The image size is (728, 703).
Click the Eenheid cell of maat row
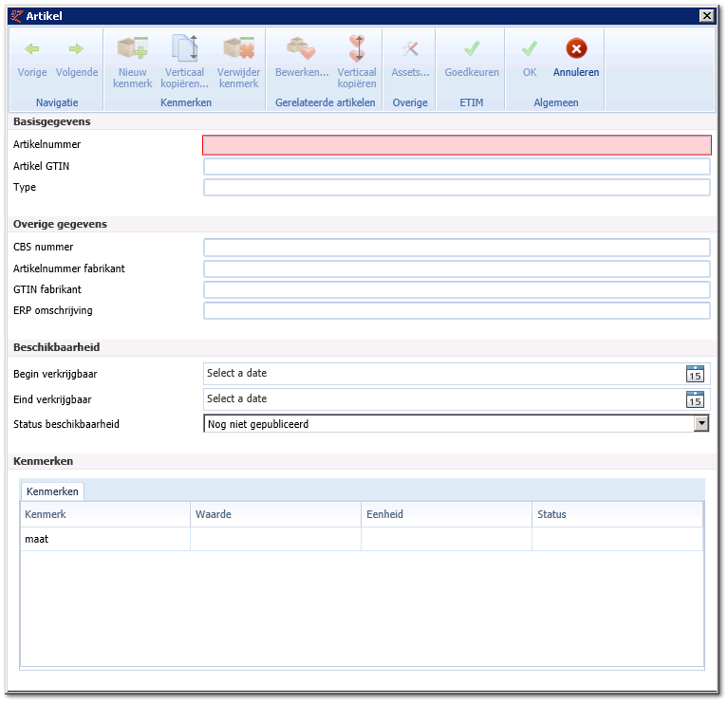pyautogui.click(x=447, y=539)
